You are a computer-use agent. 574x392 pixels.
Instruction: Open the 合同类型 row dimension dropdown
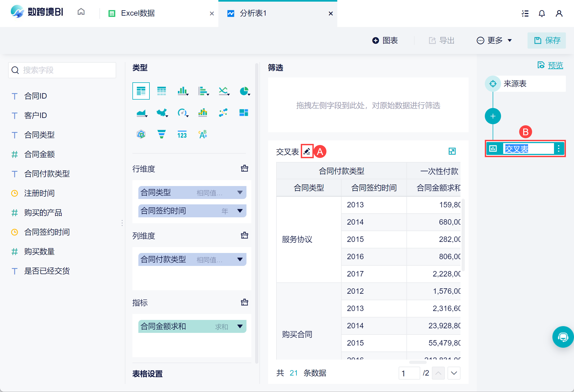coord(240,192)
